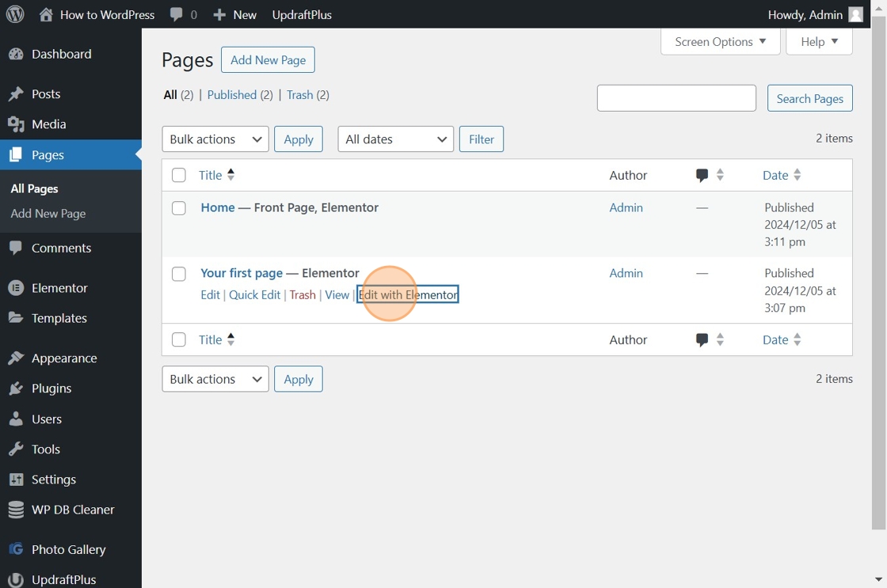Click Quick Edit for Your first page
The image size is (887, 588).
click(x=254, y=294)
